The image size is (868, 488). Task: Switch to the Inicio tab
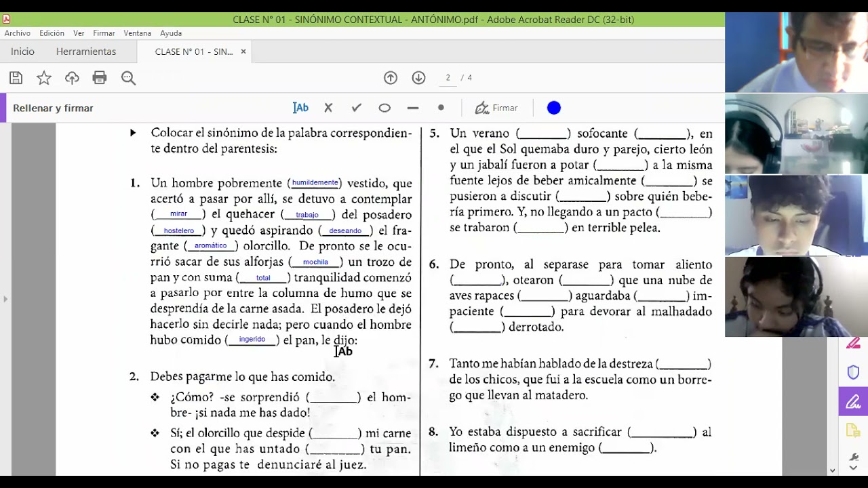[22, 52]
